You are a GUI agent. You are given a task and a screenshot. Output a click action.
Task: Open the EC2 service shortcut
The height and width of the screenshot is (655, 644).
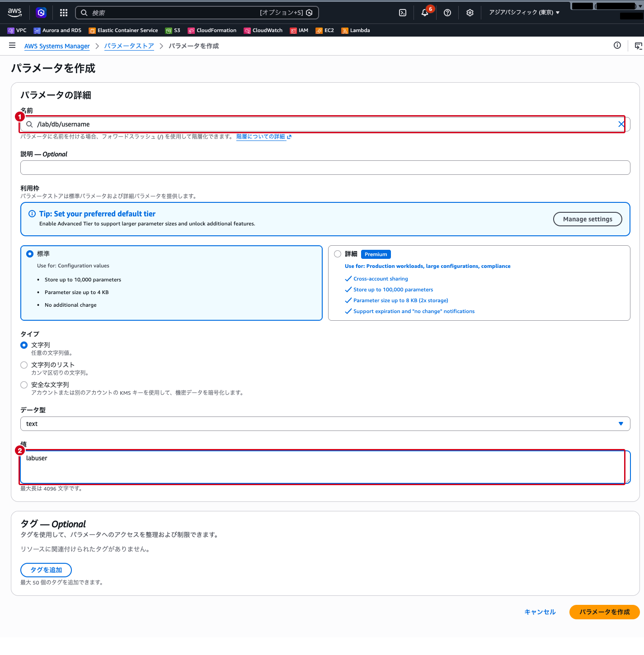click(325, 31)
